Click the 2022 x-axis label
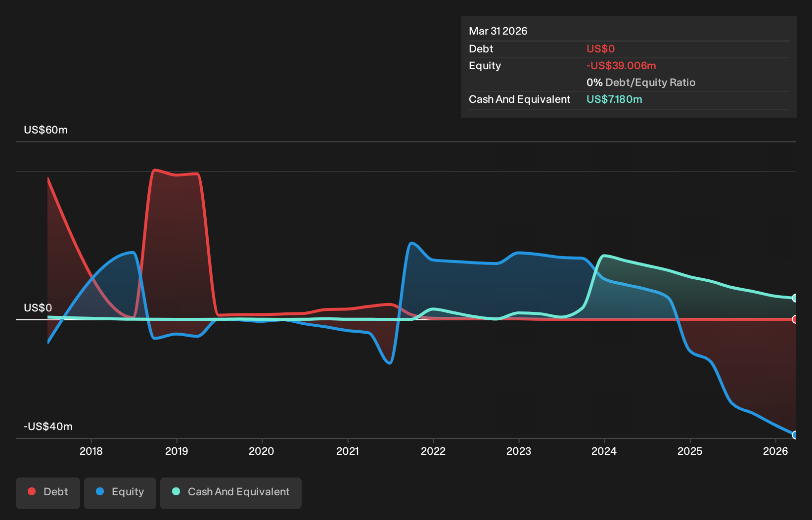 [433, 451]
